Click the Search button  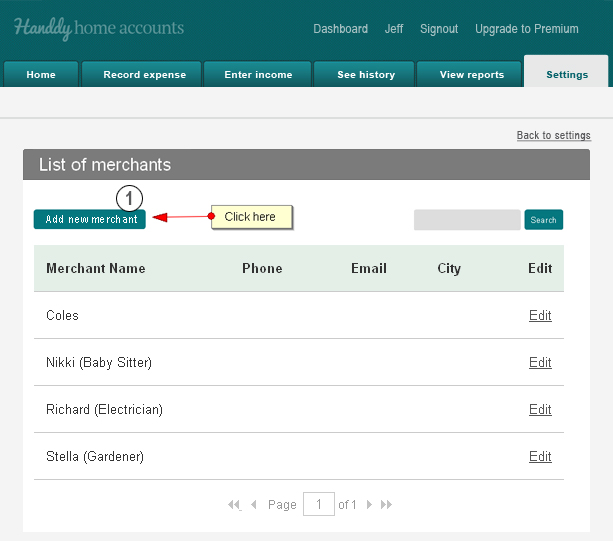(543, 220)
